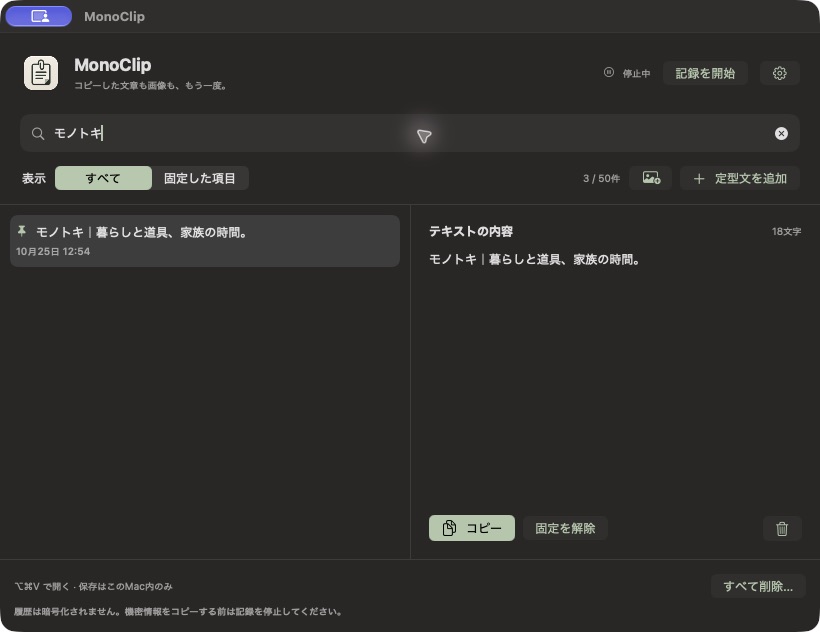Click the 18文字 character count
Image resolution: width=820 pixels, height=632 pixels.
(786, 232)
